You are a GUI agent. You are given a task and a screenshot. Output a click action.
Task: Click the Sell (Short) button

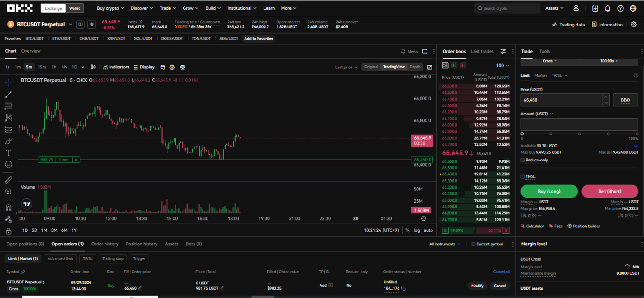610,191
